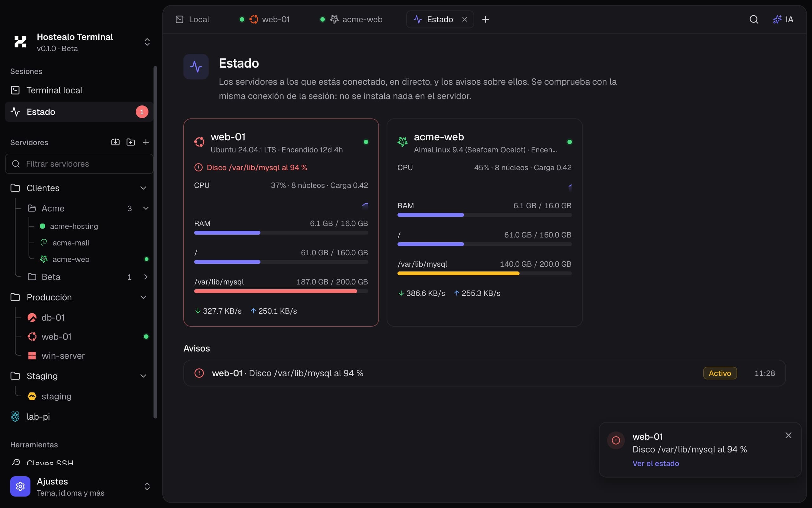
Task: Collapse the Staging folder
Action: (x=143, y=376)
